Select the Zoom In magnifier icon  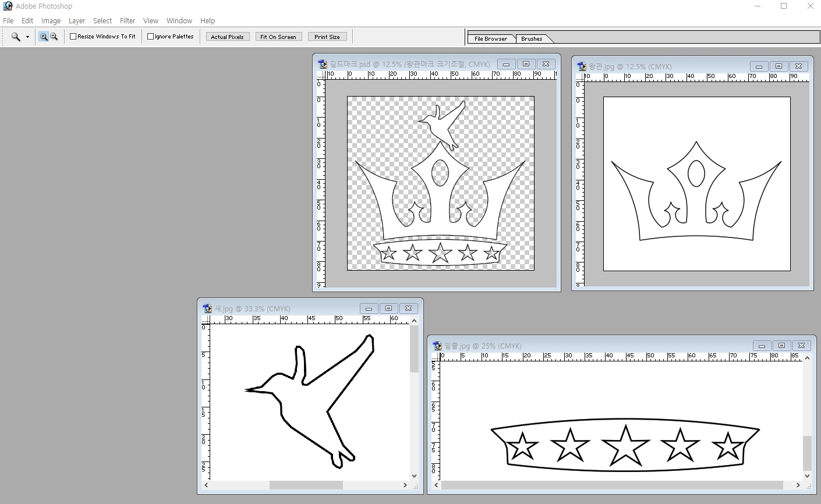pos(44,37)
